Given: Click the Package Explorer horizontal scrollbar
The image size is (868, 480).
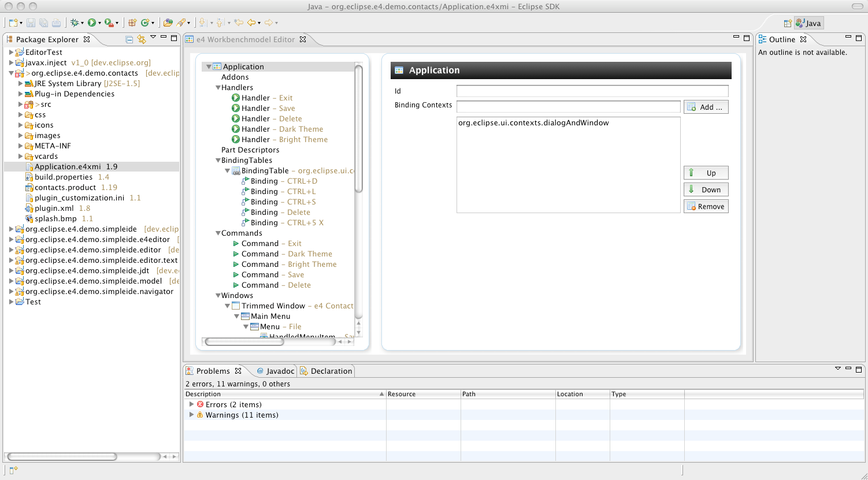Looking at the screenshot, I should 61,456.
